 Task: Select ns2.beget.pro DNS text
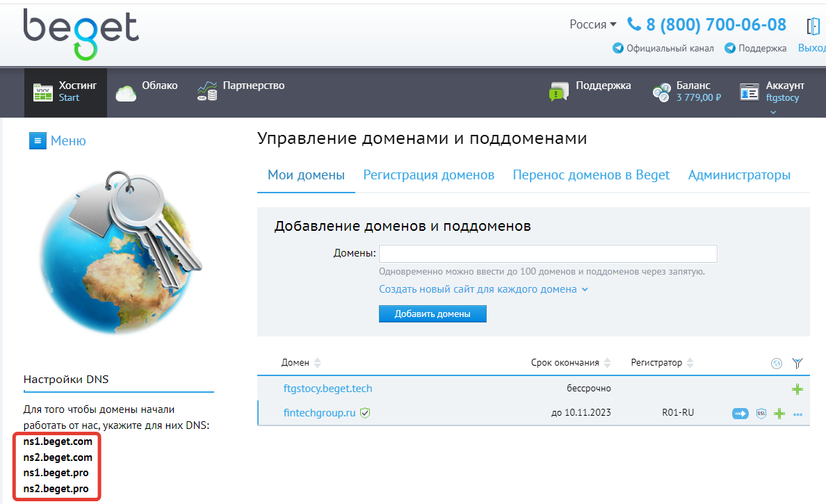(56, 489)
